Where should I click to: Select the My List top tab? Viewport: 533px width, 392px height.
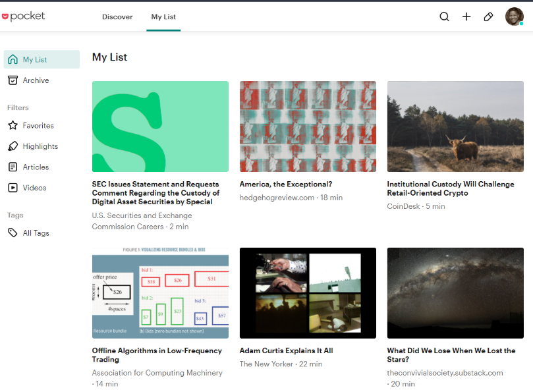(x=163, y=17)
